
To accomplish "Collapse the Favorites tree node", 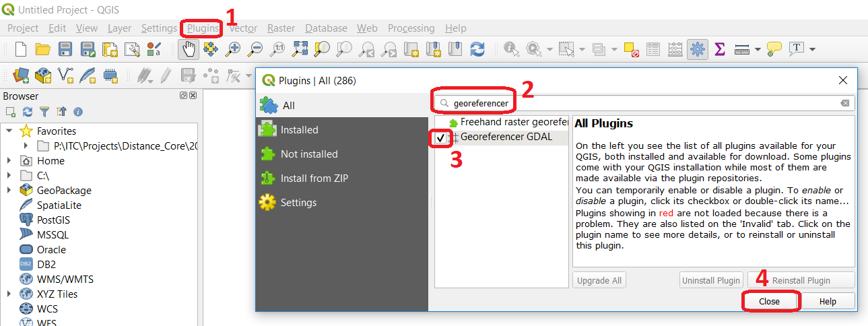I will point(9,131).
